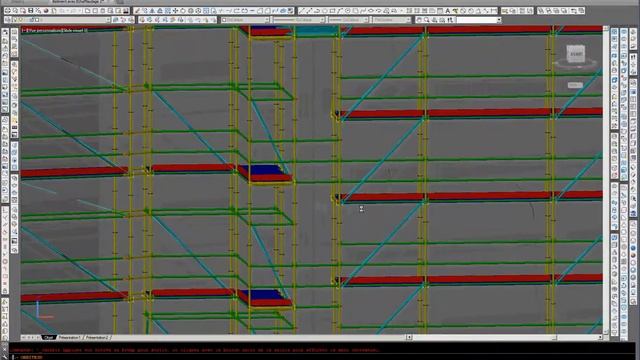Select the Array grid tool icon

(x=167, y=11)
